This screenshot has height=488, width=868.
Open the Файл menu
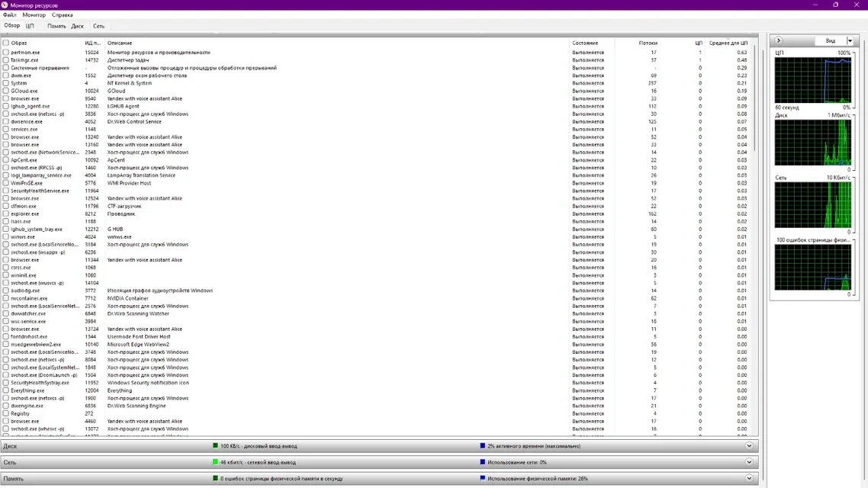10,14
